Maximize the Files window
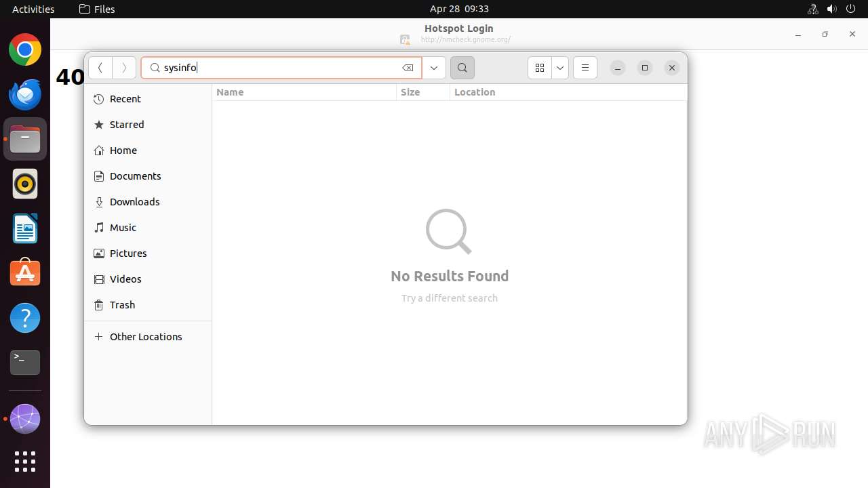 (x=645, y=68)
